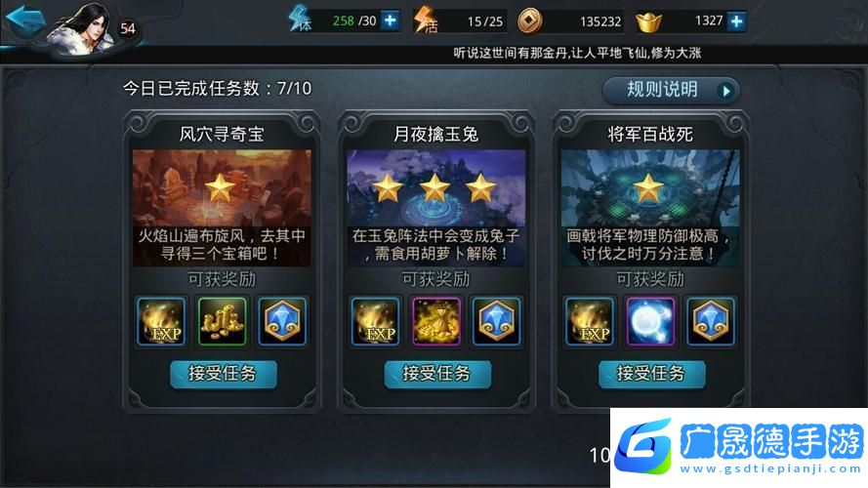Image resolution: width=868 pixels, height=488 pixels.
Task: Accept the 月夜擒玉兔 quest
Action: pyautogui.click(x=437, y=374)
